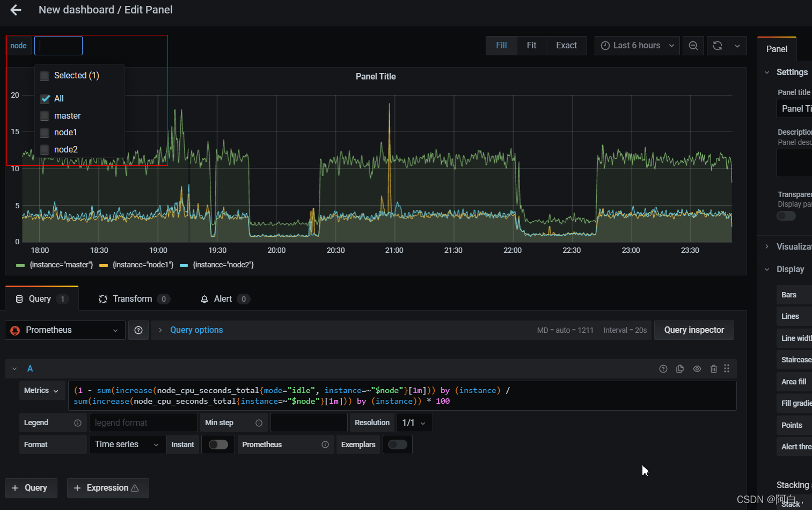812x510 pixels.
Task: Add a new Expression
Action: [108, 488]
